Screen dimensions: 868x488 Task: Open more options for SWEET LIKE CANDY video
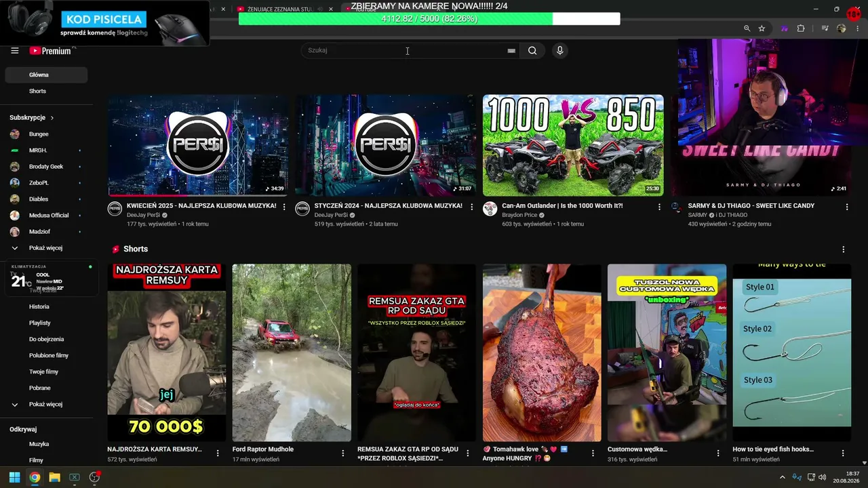[x=847, y=207]
